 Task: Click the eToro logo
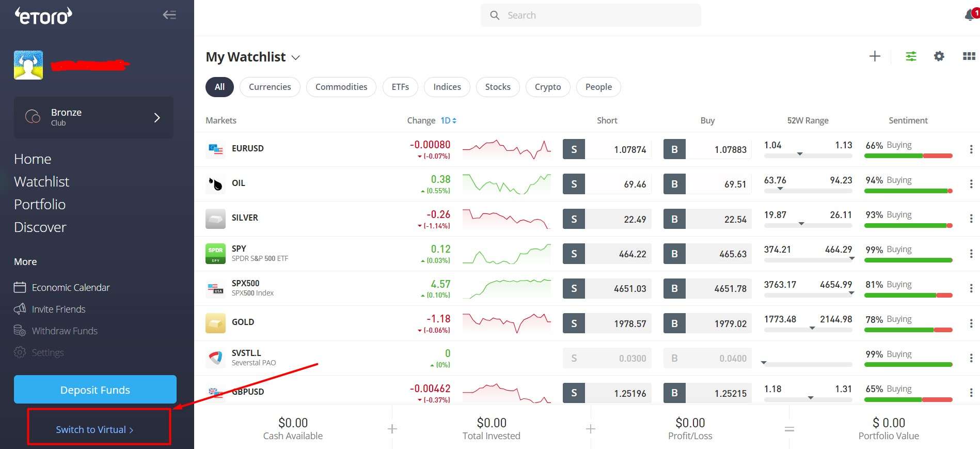coord(43,16)
